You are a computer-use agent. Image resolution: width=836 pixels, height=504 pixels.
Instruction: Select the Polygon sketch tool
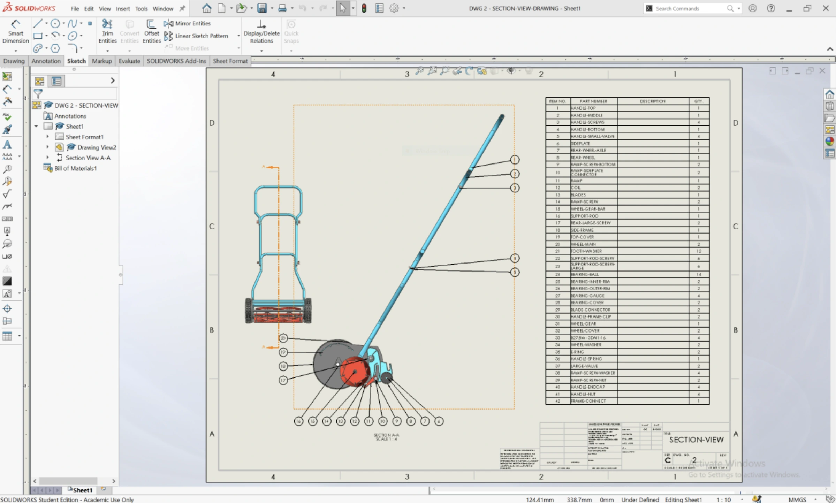tap(55, 48)
